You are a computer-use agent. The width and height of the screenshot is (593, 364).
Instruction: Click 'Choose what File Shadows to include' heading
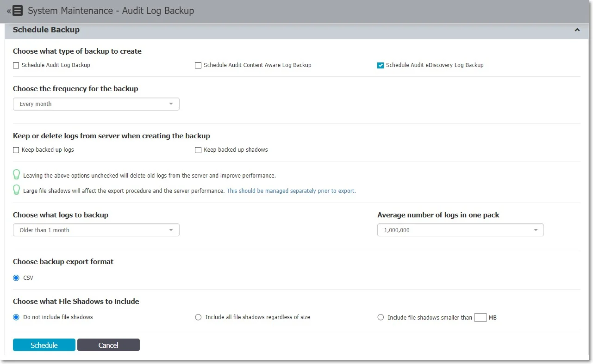click(x=76, y=301)
